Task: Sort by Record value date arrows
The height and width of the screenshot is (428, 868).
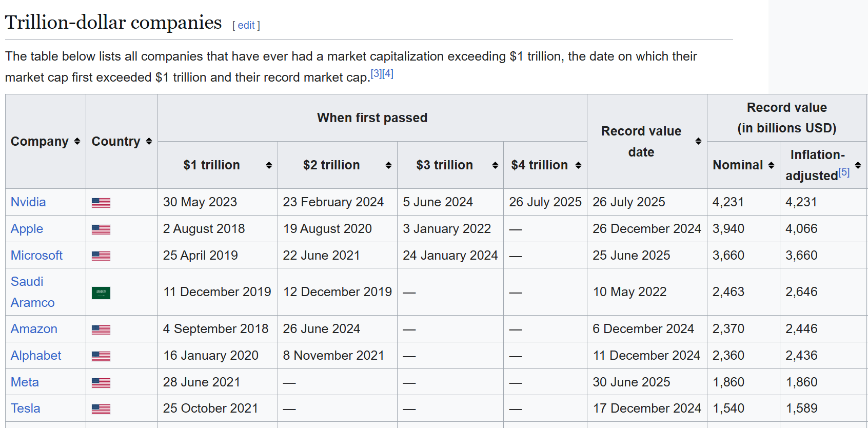Action: click(698, 141)
